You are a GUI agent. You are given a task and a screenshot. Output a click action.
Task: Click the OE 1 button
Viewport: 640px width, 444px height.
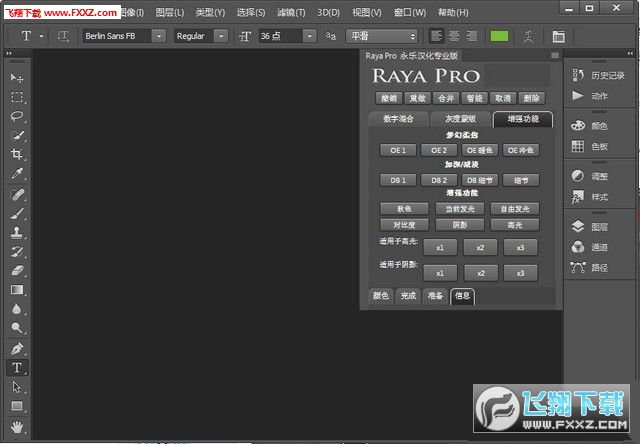point(398,150)
